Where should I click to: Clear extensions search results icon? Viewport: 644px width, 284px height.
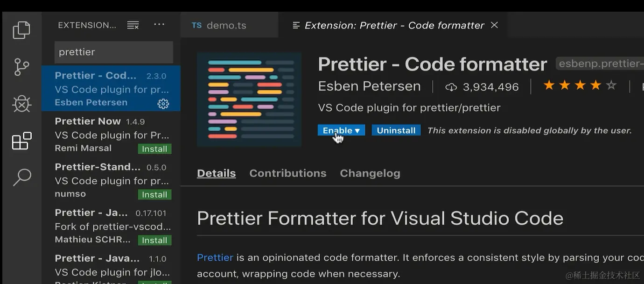click(133, 25)
